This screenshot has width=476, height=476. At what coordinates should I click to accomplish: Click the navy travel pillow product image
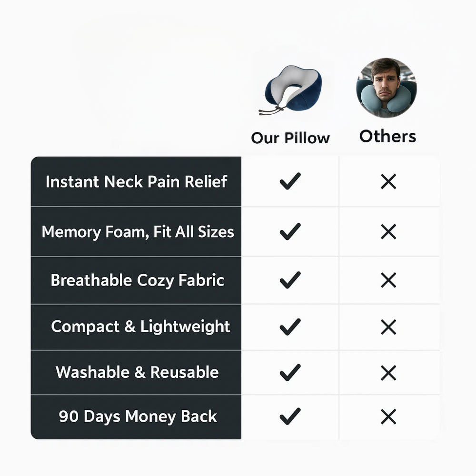click(x=291, y=89)
